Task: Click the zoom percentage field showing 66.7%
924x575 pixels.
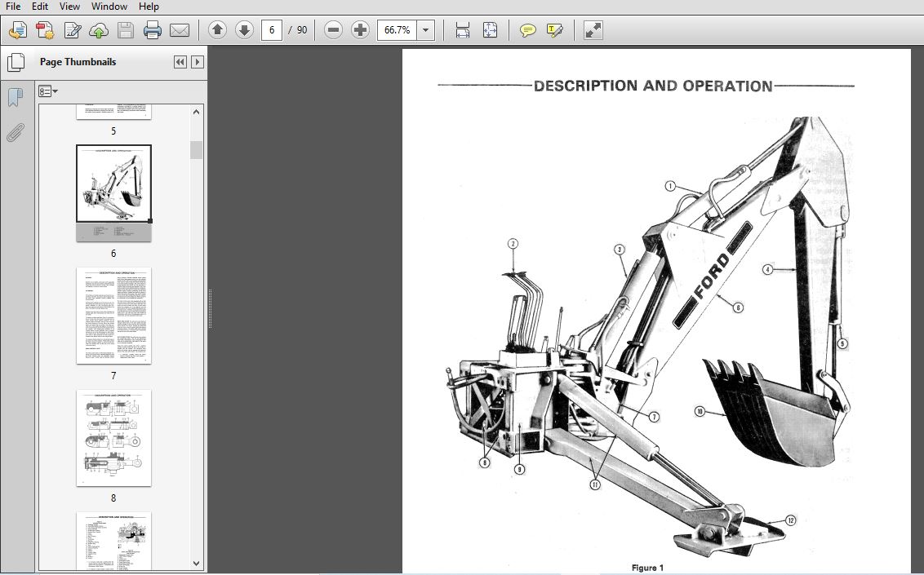Action: point(398,30)
